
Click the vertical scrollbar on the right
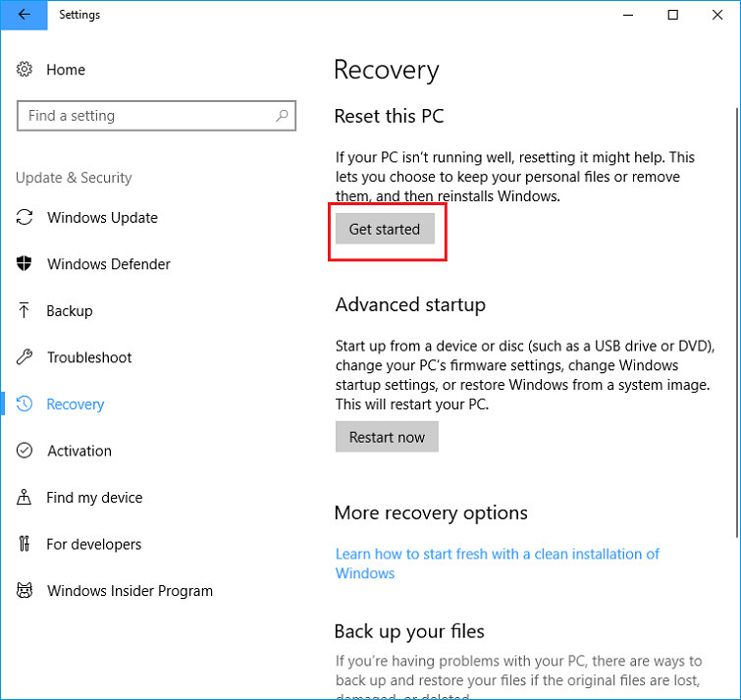pos(735,295)
